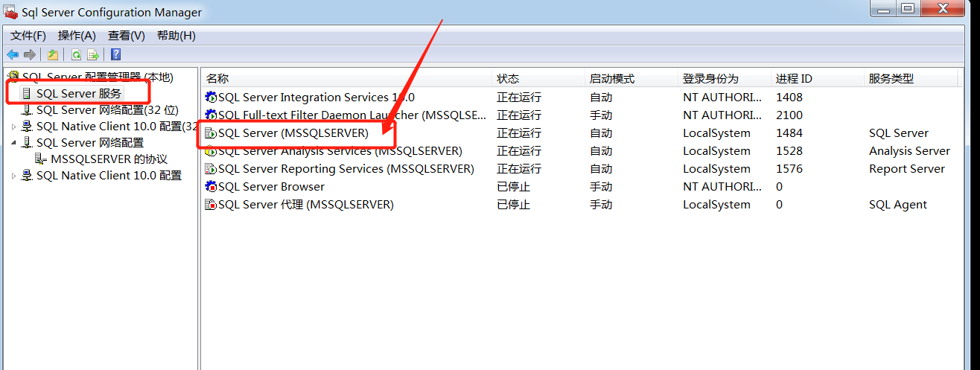
Task: Click 正在运行 status in Integration Services row
Action: [519, 98]
